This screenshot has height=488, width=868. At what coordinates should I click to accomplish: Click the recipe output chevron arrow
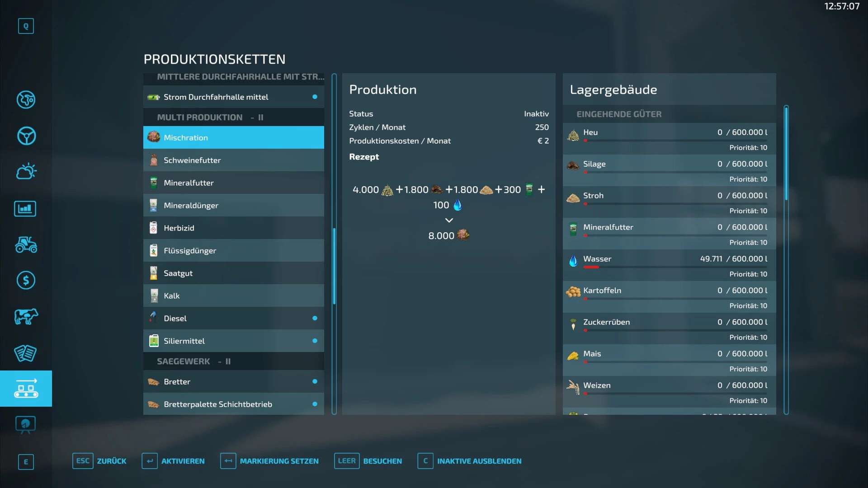(449, 220)
